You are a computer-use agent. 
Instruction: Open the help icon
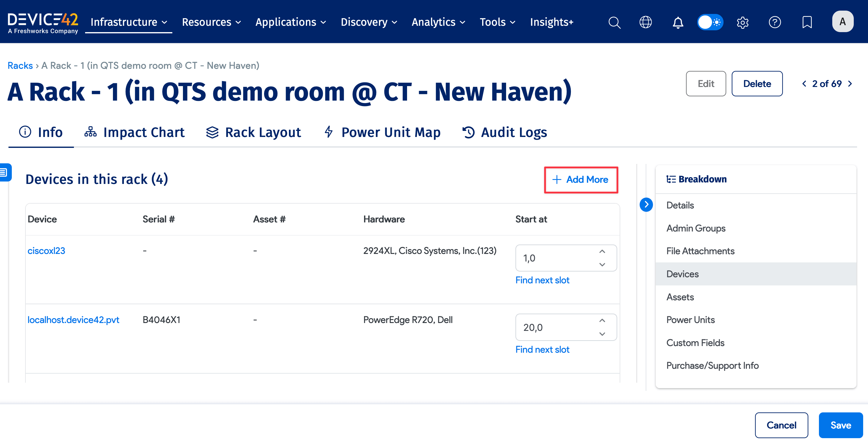click(775, 22)
